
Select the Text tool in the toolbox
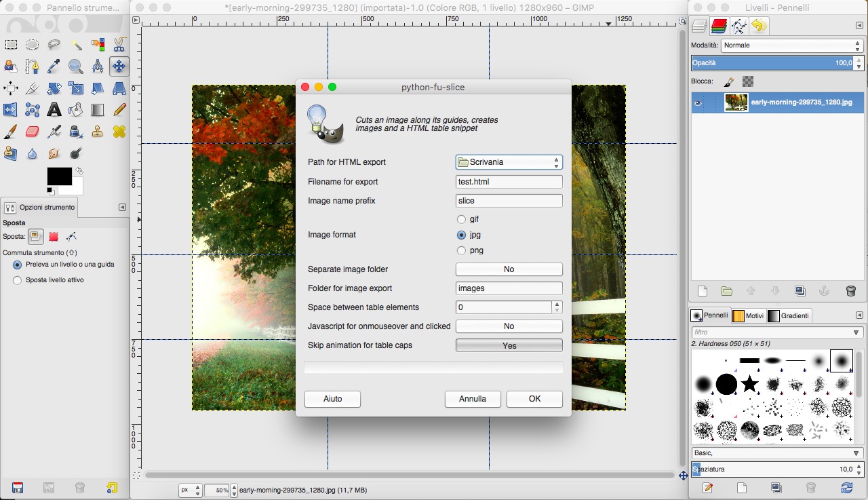[x=54, y=110]
